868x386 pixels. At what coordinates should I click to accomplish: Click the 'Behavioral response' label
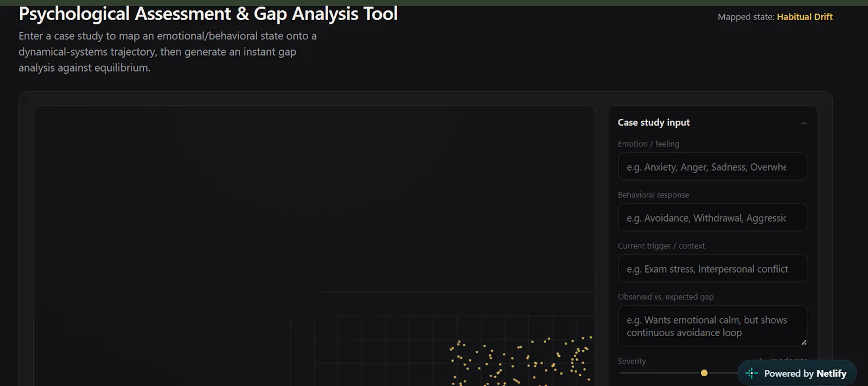pyautogui.click(x=653, y=195)
